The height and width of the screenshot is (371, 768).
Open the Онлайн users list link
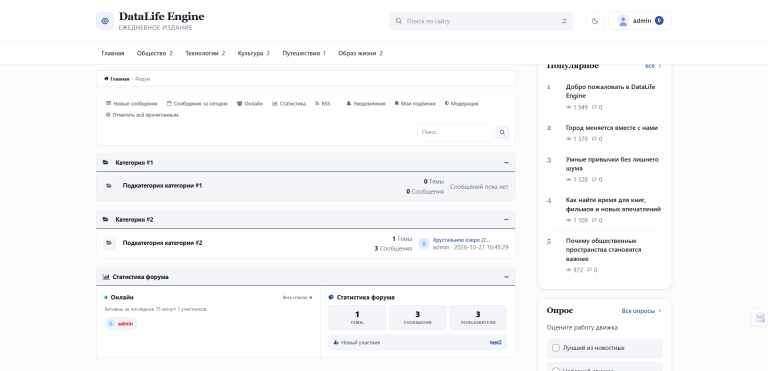250,104
